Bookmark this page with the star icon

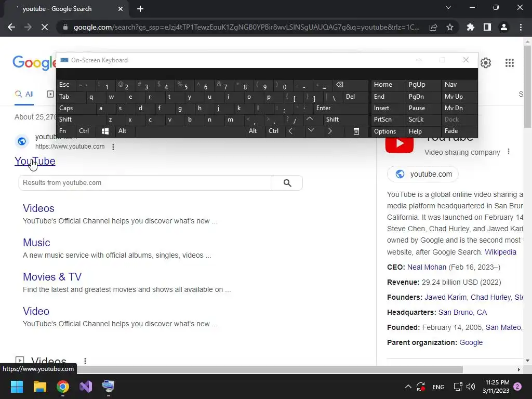click(x=450, y=27)
